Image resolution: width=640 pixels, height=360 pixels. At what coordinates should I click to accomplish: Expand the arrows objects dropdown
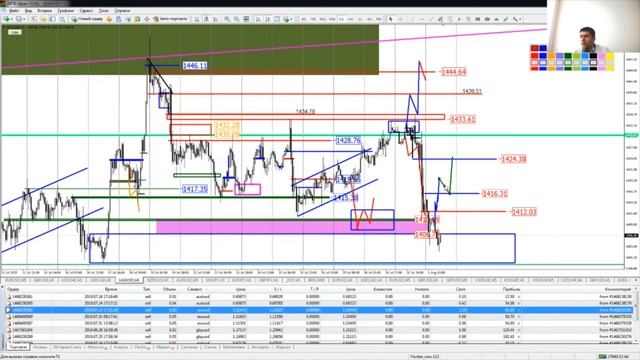(521, 19)
